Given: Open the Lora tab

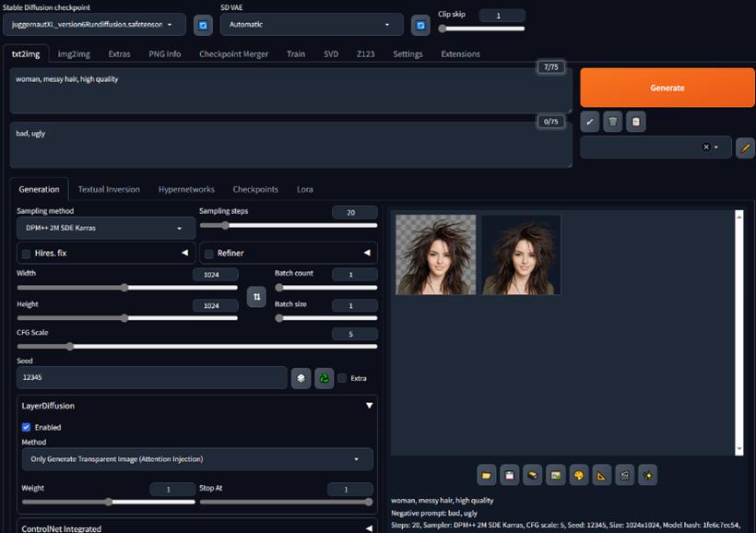Looking at the screenshot, I should tap(305, 190).
